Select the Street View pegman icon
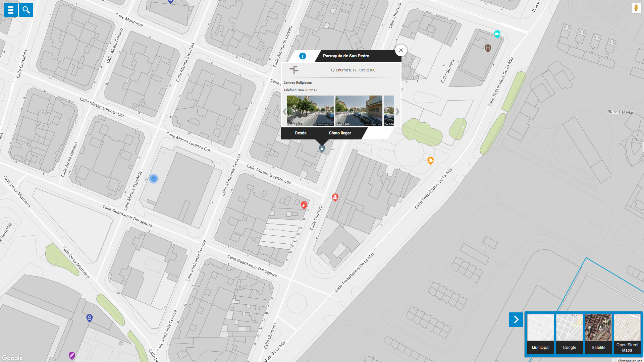 pyautogui.click(x=636, y=8)
